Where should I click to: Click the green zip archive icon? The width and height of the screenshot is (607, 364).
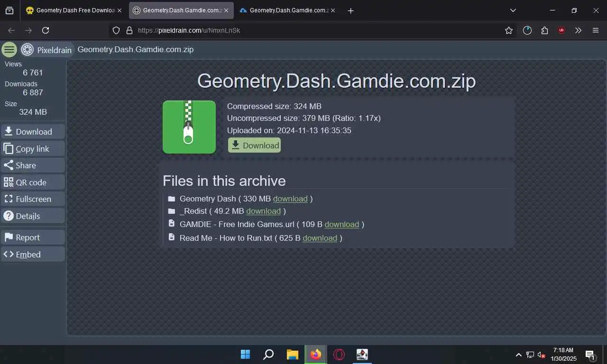(x=189, y=127)
